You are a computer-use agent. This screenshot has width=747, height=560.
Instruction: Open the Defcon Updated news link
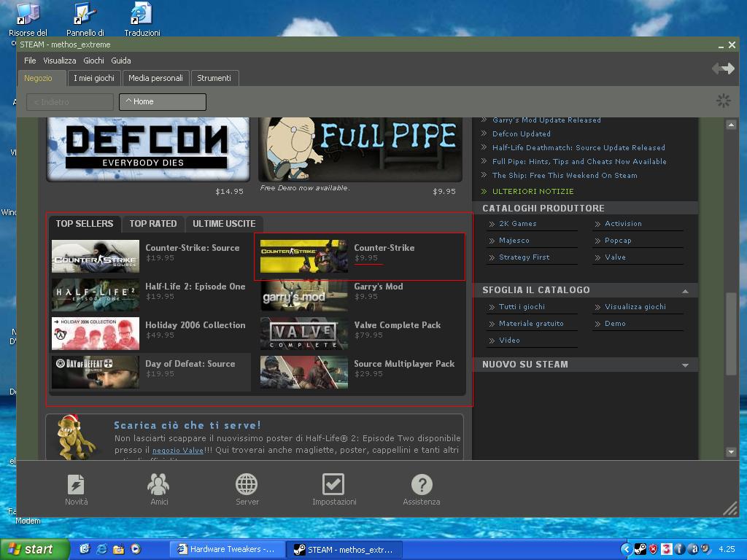[x=521, y=134]
